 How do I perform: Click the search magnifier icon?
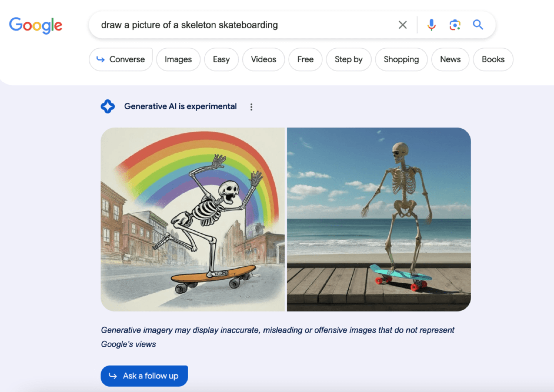tap(478, 25)
